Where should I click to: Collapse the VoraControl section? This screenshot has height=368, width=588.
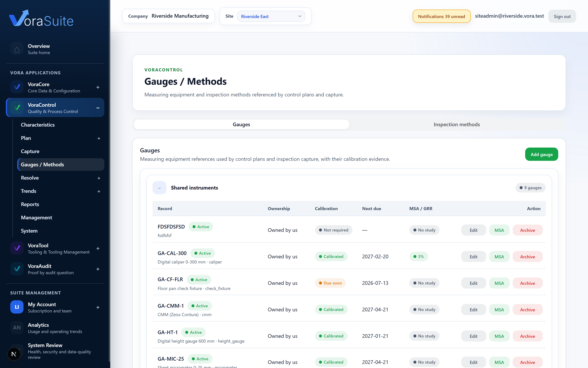point(98,108)
